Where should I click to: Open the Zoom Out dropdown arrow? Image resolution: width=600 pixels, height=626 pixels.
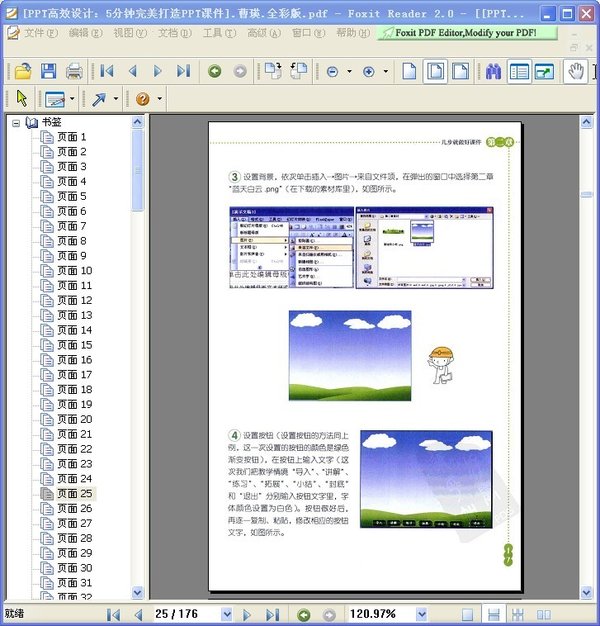tap(349, 71)
